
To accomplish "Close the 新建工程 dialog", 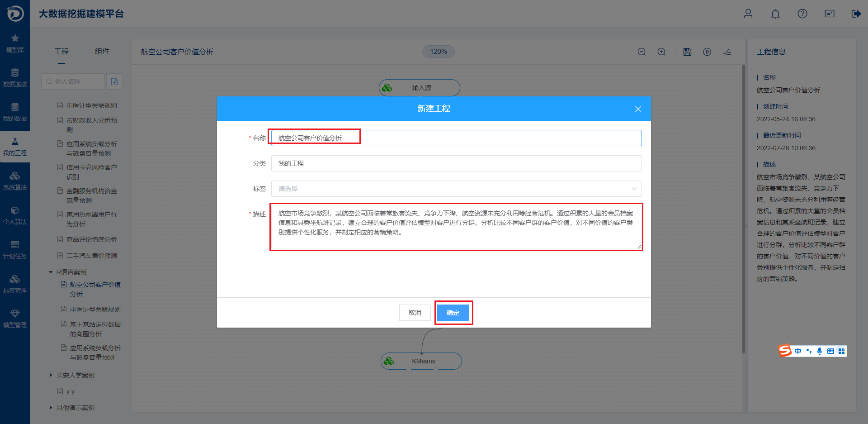I will 638,109.
